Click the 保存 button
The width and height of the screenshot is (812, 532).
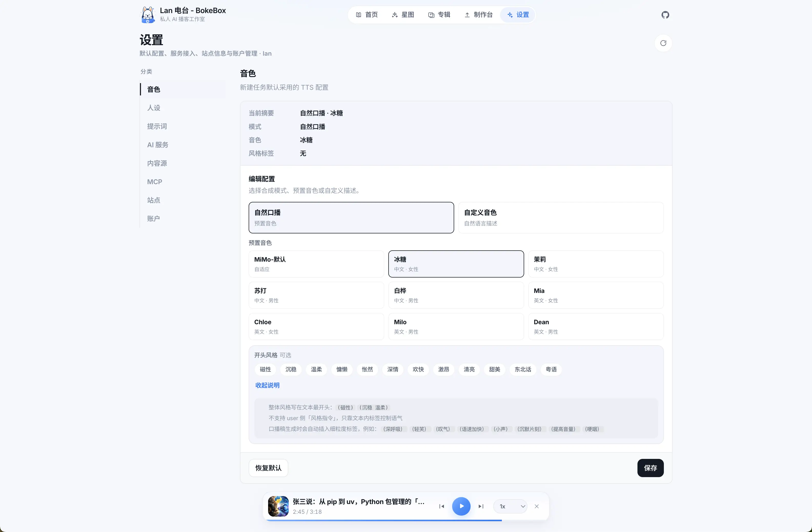pyautogui.click(x=650, y=468)
